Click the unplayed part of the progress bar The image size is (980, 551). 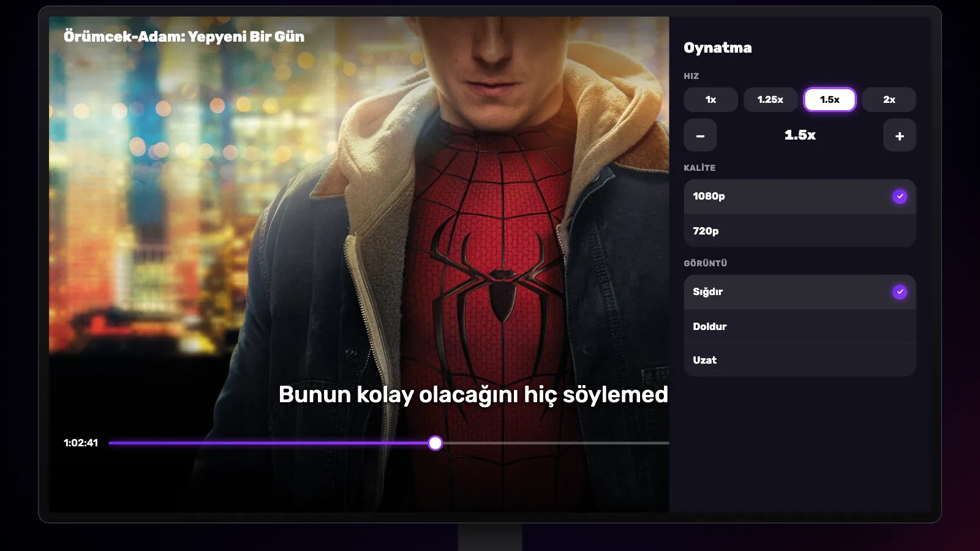[x=556, y=443]
